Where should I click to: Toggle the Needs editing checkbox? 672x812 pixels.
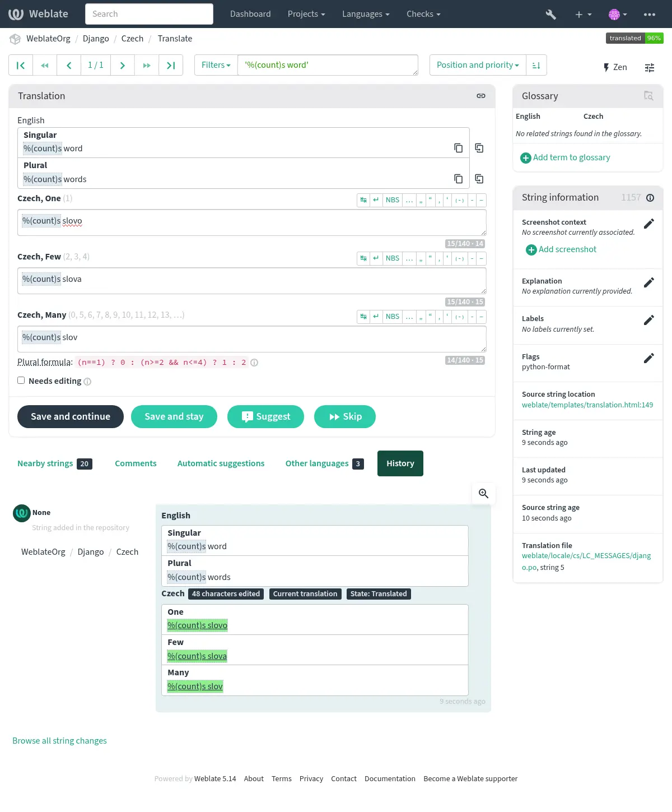tap(21, 381)
